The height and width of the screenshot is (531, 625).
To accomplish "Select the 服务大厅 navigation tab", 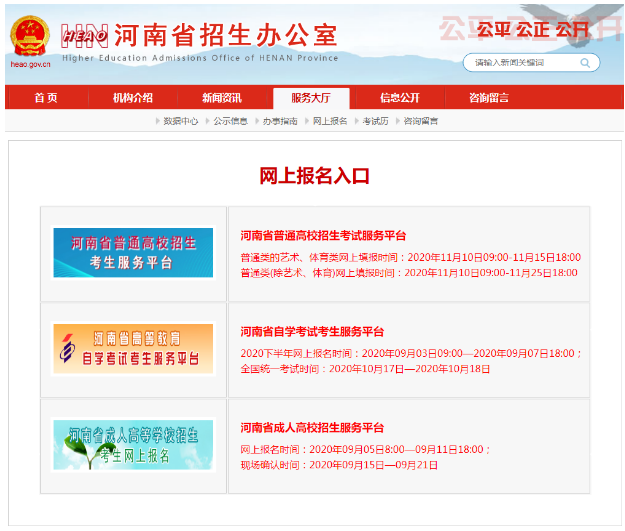I will coord(310,98).
